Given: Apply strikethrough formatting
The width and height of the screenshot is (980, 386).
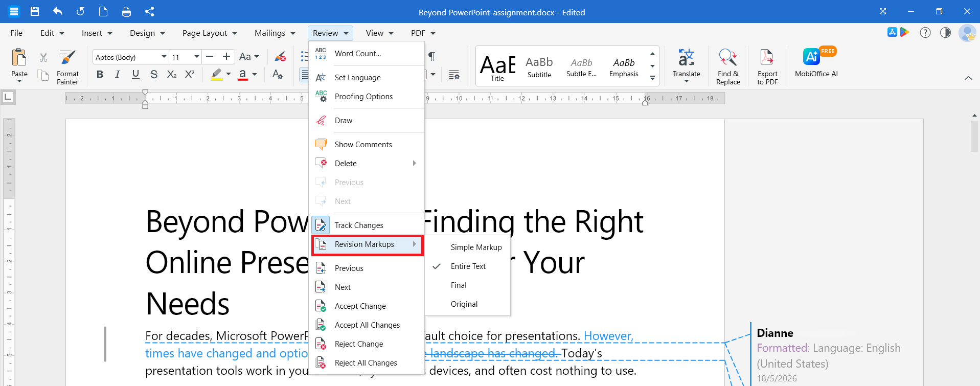Looking at the screenshot, I should point(154,74).
